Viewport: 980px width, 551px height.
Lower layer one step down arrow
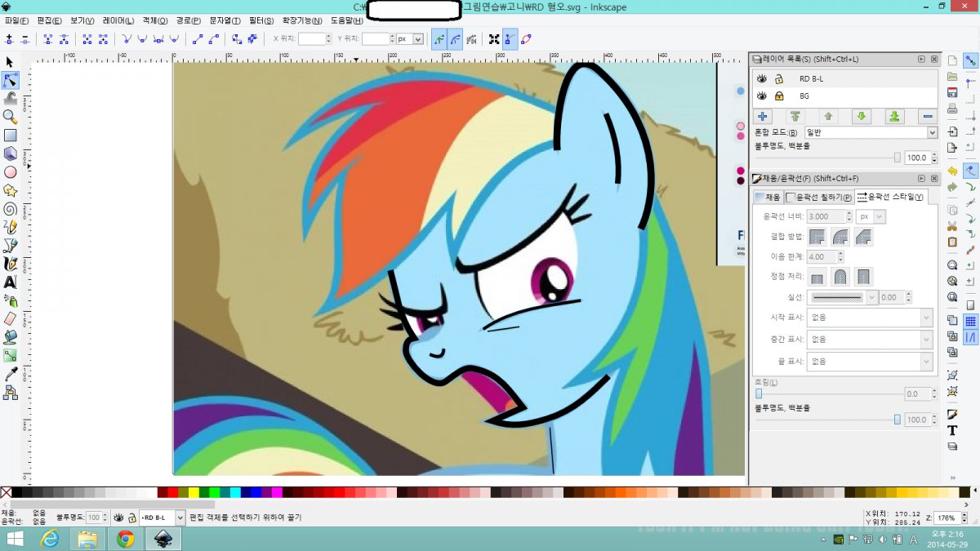(x=862, y=117)
